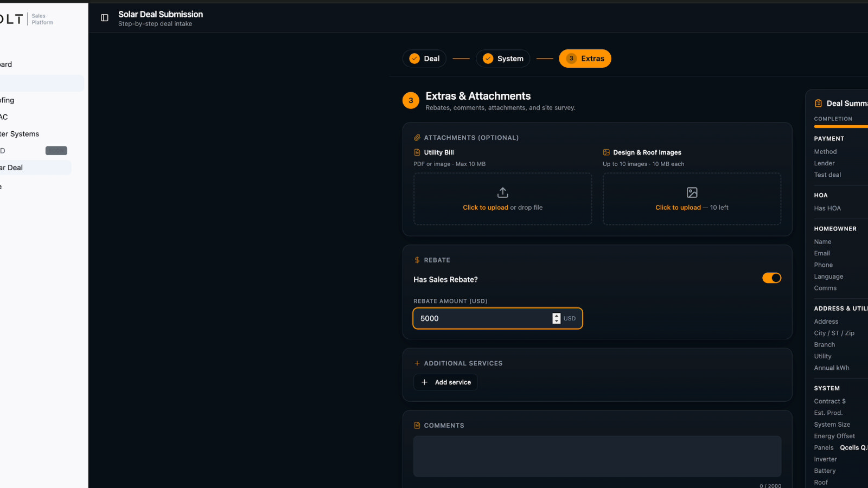Turn off the Has Sales Rebate switch
Image resolution: width=868 pixels, height=488 pixels.
pyautogui.click(x=772, y=278)
